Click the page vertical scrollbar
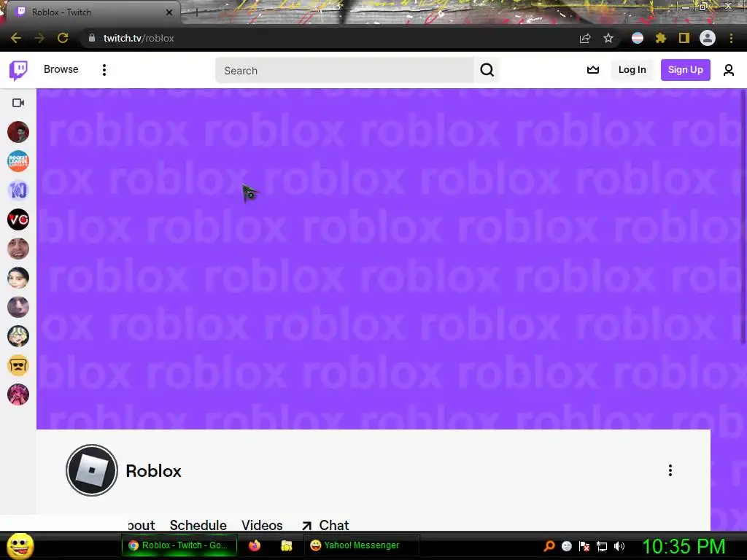 (743, 217)
